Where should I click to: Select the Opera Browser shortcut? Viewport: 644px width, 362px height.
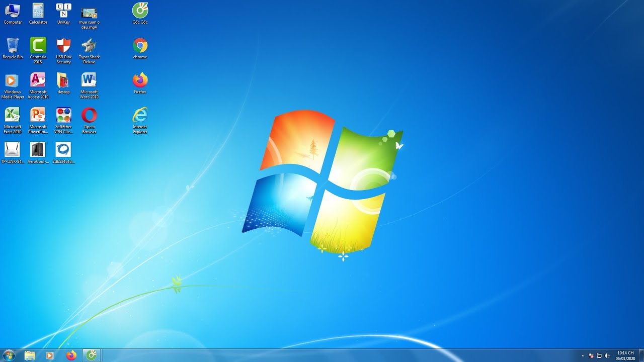(89, 120)
